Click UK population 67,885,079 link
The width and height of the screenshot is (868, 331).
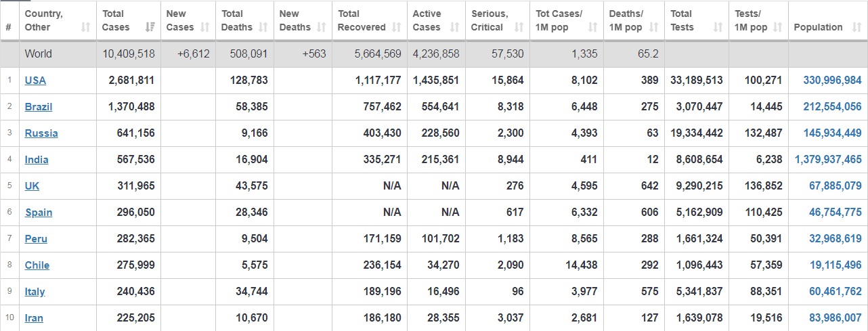pos(836,185)
